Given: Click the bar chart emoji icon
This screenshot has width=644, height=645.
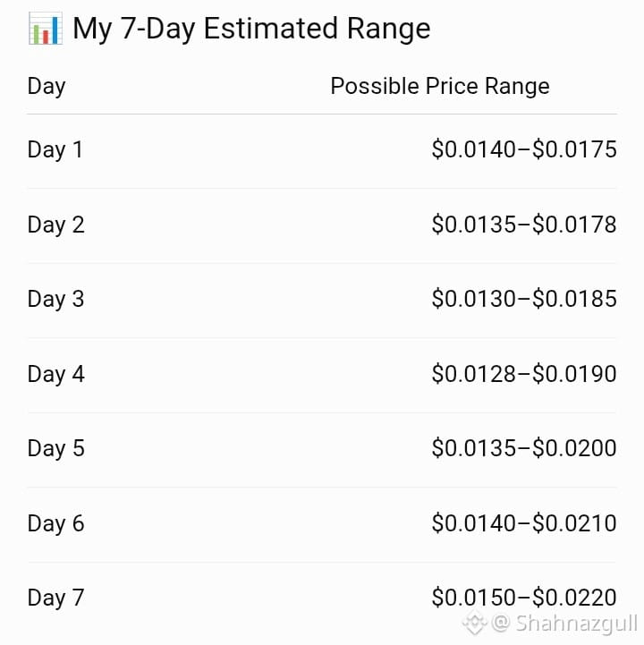Looking at the screenshot, I should 46,29.
